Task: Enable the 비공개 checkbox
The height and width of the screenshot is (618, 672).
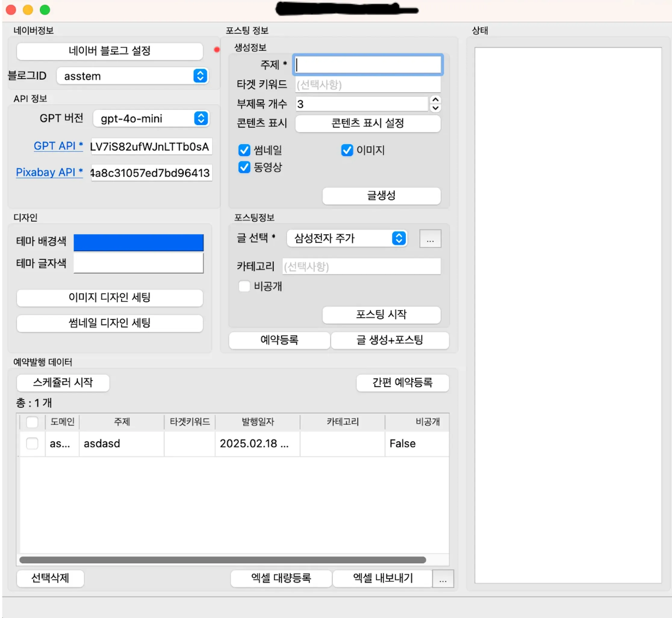Action: (244, 286)
